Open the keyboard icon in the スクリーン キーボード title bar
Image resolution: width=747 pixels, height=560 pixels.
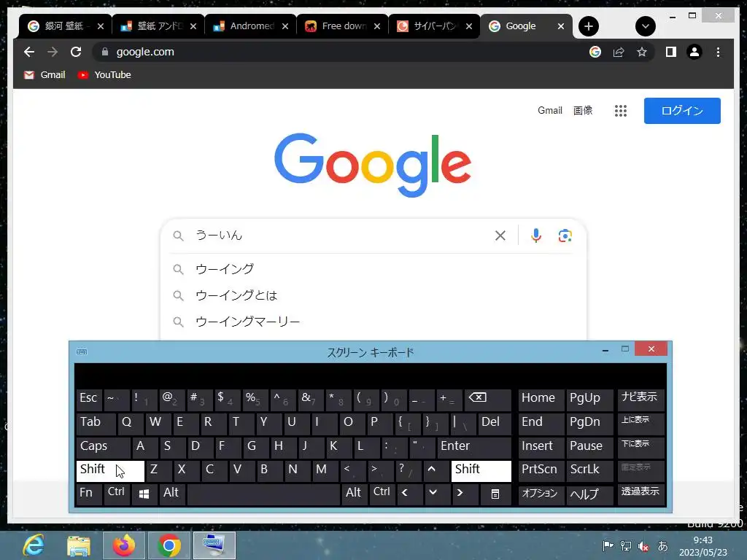pyautogui.click(x=82, y=352)
